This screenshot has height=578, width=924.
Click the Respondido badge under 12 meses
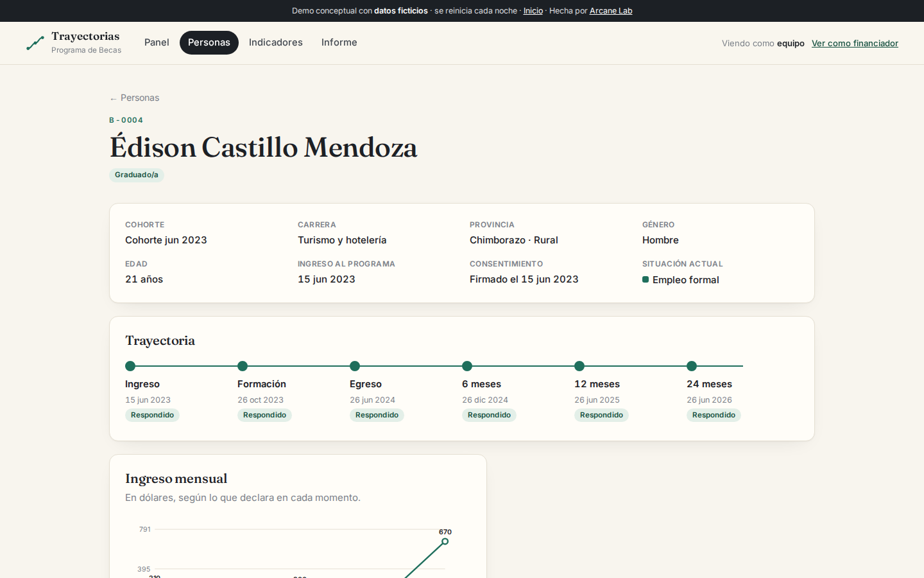pyautogui.click(x=601, y=415)
